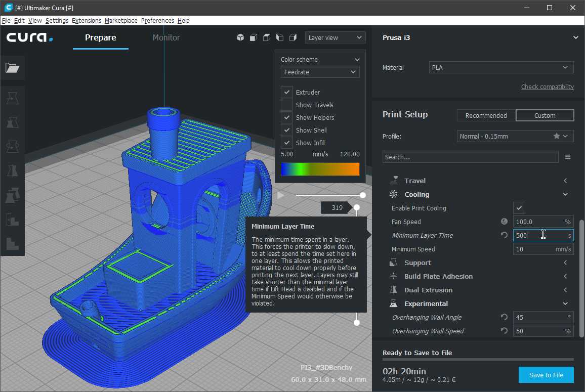This screenshot has width=585, height=392.
Task: Open the Color scheme Feedrate dropdown
Action: (x=320, y=72)
